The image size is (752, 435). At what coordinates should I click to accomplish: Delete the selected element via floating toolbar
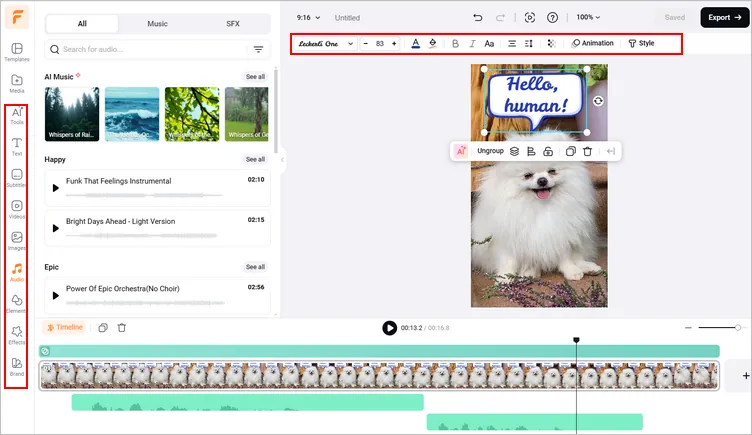pos(588,152)
